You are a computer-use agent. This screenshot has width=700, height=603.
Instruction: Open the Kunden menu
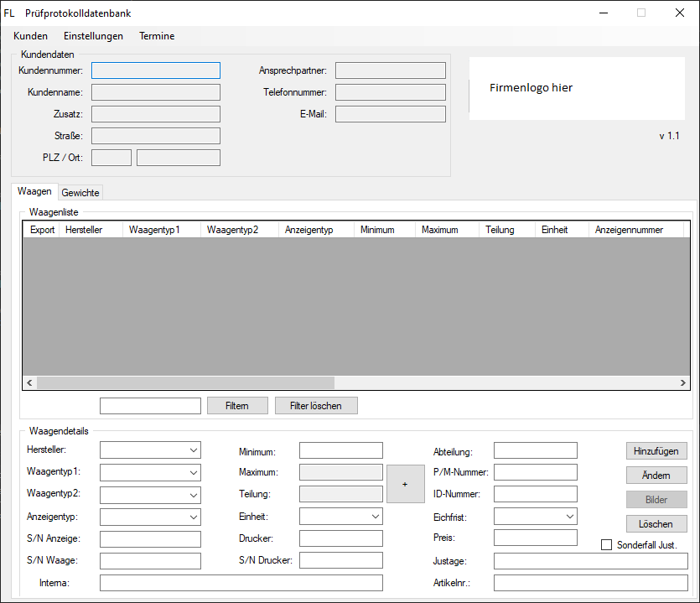(x=30, y=36)
